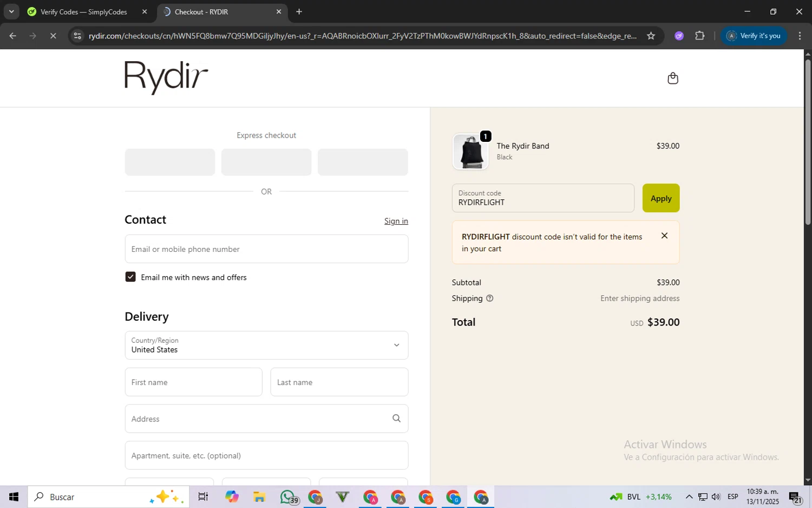Open the Windows Start menu
The height and width of the screenshot is (508, 812).
[x=14, y=497]
